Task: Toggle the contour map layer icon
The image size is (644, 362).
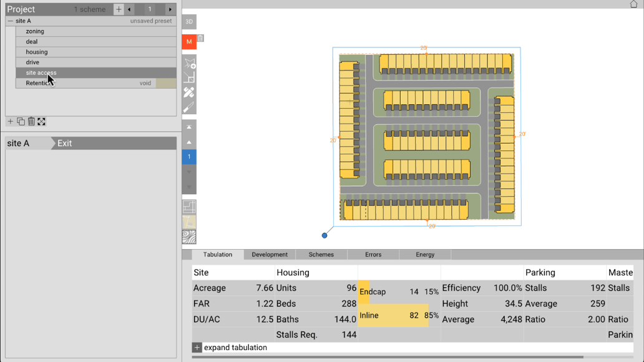Action: pos(189,237)
